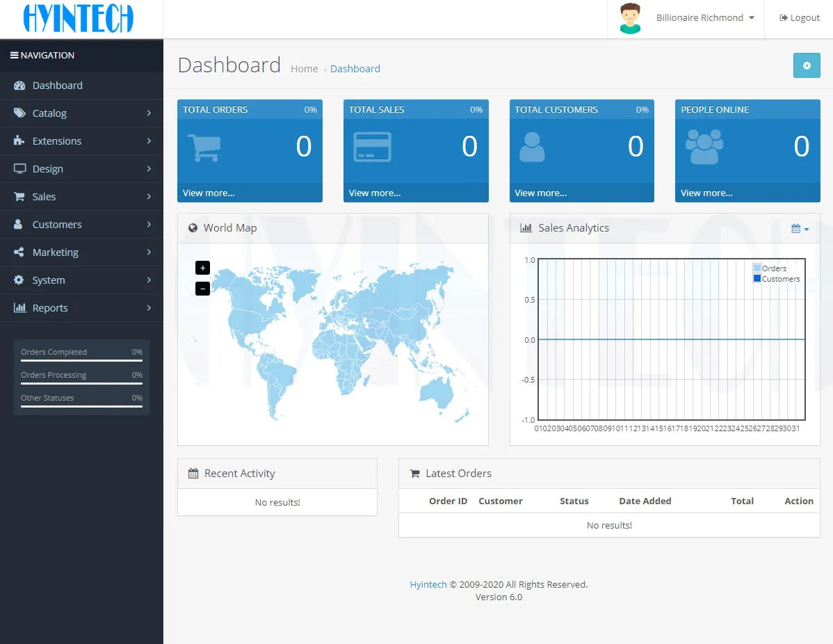Click the group icon on People Online tile
The image size is (833, 644).
pos(703,146)
